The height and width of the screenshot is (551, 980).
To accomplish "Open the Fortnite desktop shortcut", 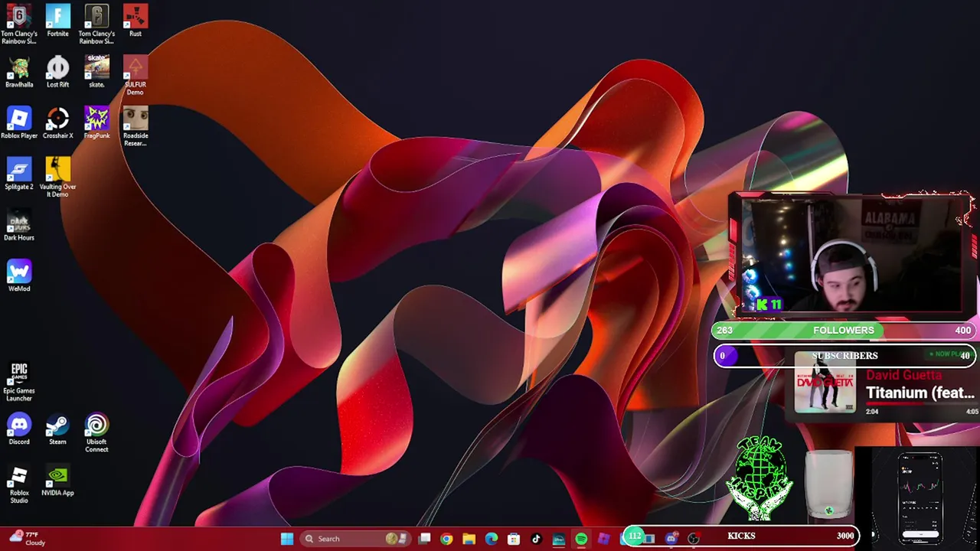I will (57, 21).
